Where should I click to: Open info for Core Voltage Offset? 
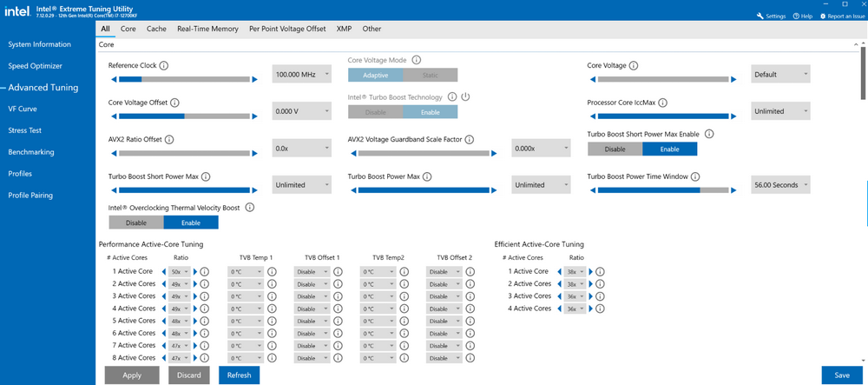(x=175, y=103)
